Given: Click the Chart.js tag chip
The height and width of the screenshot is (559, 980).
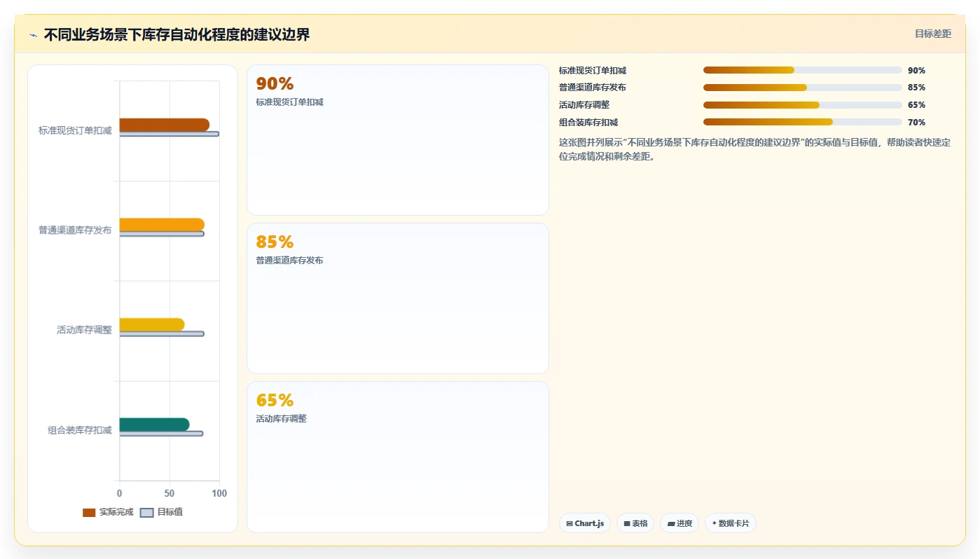Looking at the screenshot, I should [585, 523].
